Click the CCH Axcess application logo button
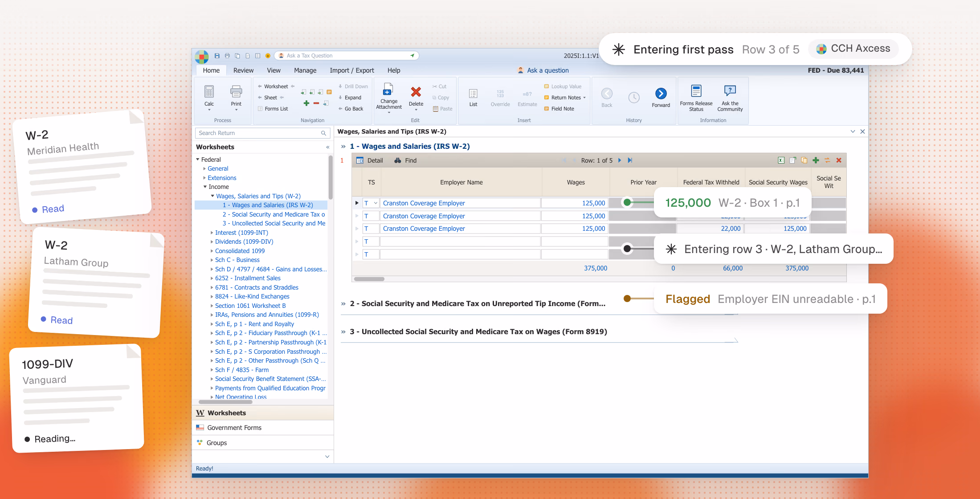Image resolution: width=980 pixels, height=499 pixels. point(202,57)
